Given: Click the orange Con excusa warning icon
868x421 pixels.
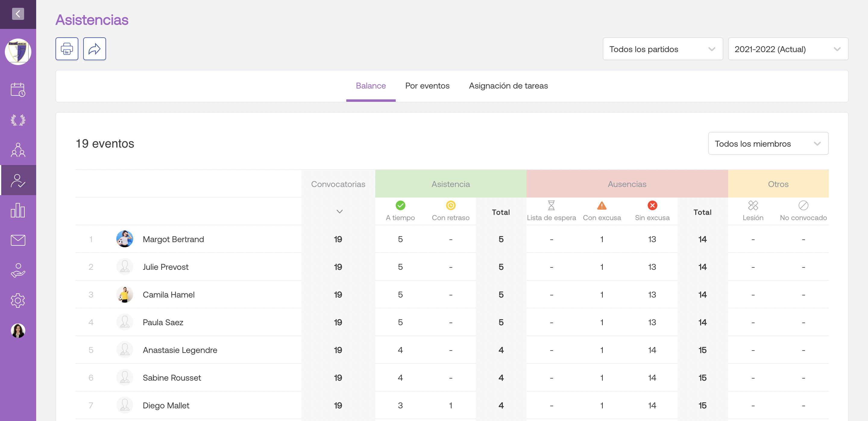Looking at the screenshot, I should pos(602,205).
